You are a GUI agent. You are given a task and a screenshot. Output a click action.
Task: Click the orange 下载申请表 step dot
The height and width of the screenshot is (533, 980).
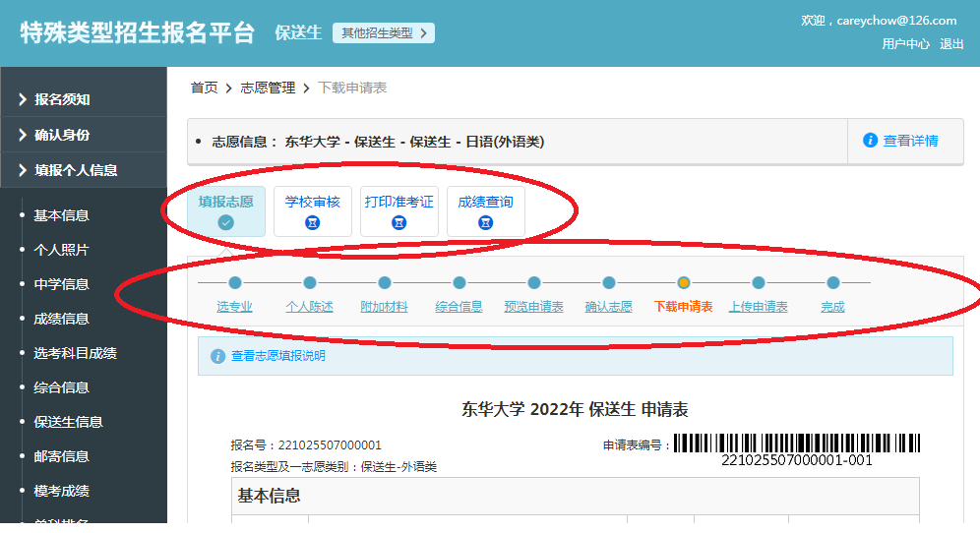(684, 283)
